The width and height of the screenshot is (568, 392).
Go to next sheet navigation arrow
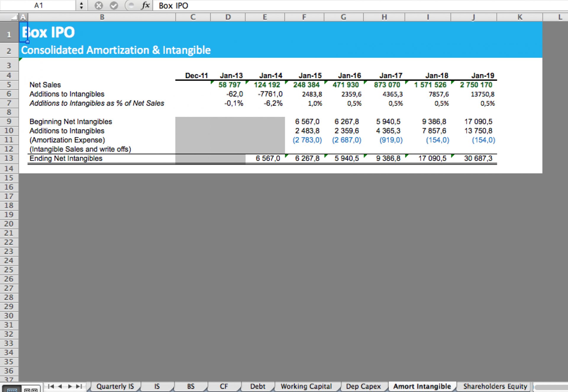click(x=70, y=386)
